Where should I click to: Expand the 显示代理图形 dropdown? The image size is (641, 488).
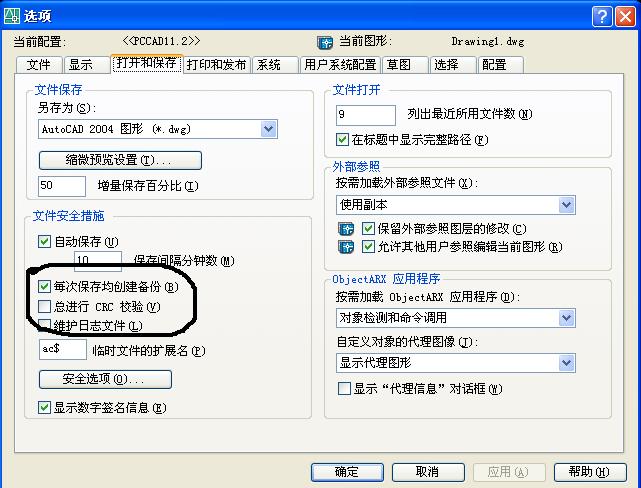(456, 363)
